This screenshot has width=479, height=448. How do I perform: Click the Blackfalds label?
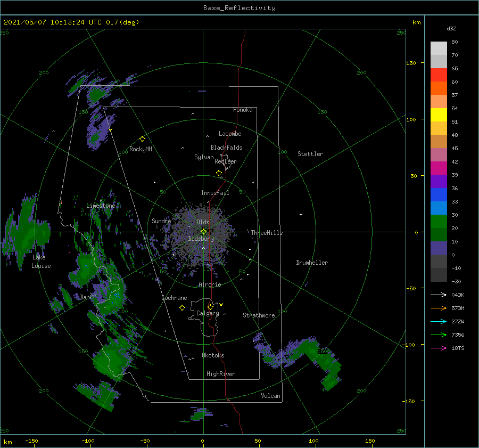[x=226, y=148]
